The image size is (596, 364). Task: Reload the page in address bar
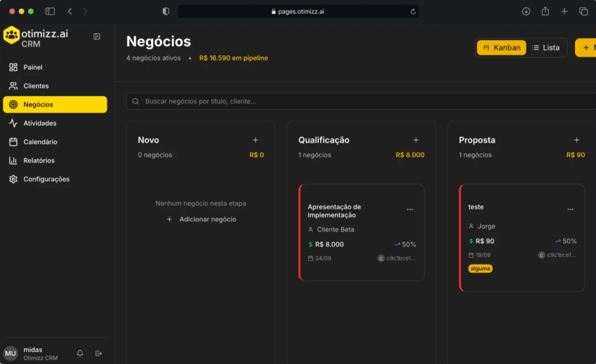pos(413,11)
